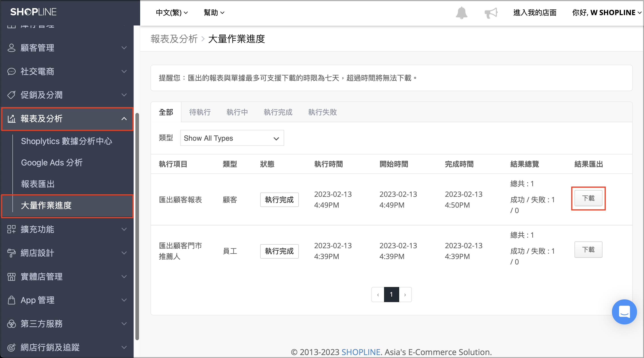This screenshot has height=358, width=644.
Task: Click the 擴充功能 grid icon
Action: (x=11, y=229)
